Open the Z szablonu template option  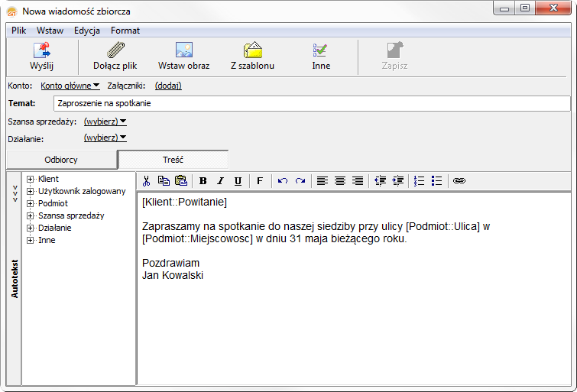coord(252,57)
